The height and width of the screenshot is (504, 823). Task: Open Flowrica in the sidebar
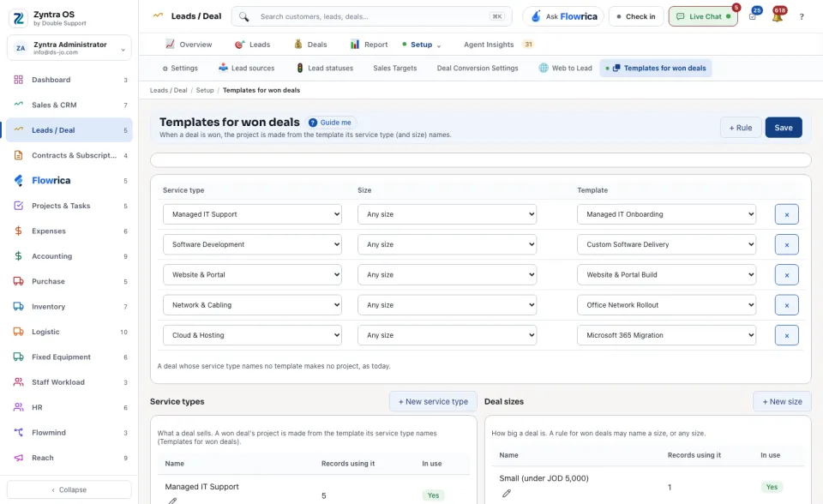[x=69, y=181]
